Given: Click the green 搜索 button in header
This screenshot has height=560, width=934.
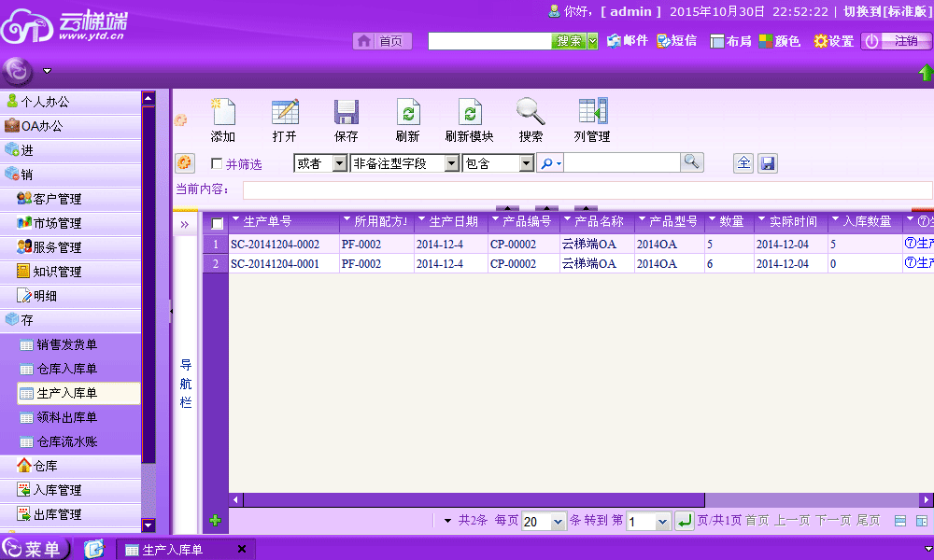Looking at the screenshot, I should point(568,41).
